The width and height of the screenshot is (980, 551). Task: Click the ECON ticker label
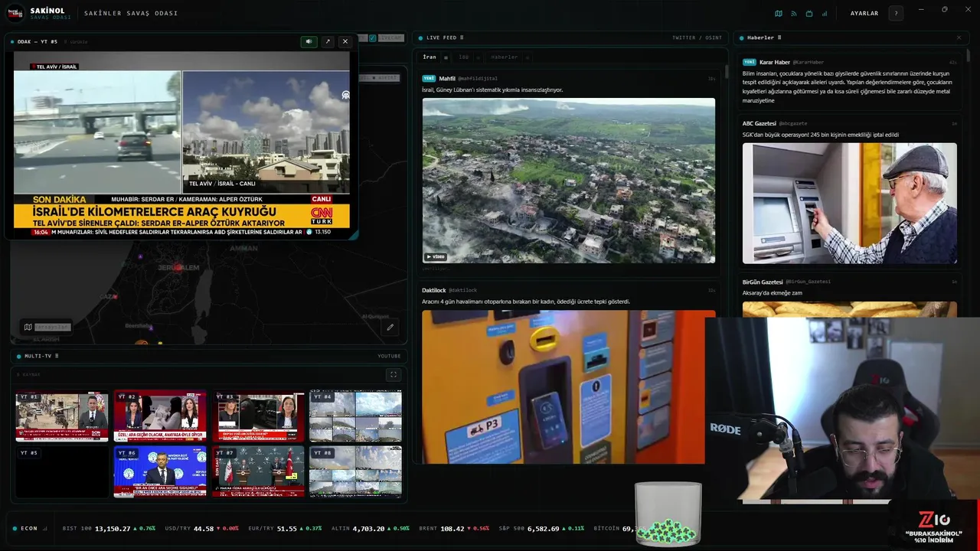[x=29, y=528]
